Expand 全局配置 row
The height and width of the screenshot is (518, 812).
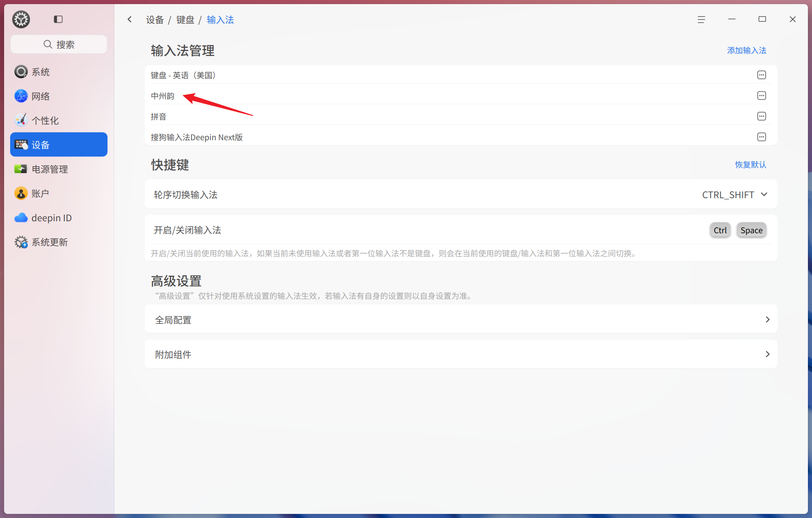click(461, 320)
